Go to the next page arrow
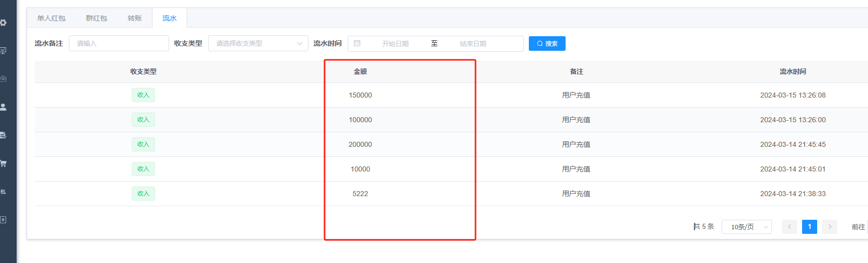This screenshot has width=868, height=263. 830,227
